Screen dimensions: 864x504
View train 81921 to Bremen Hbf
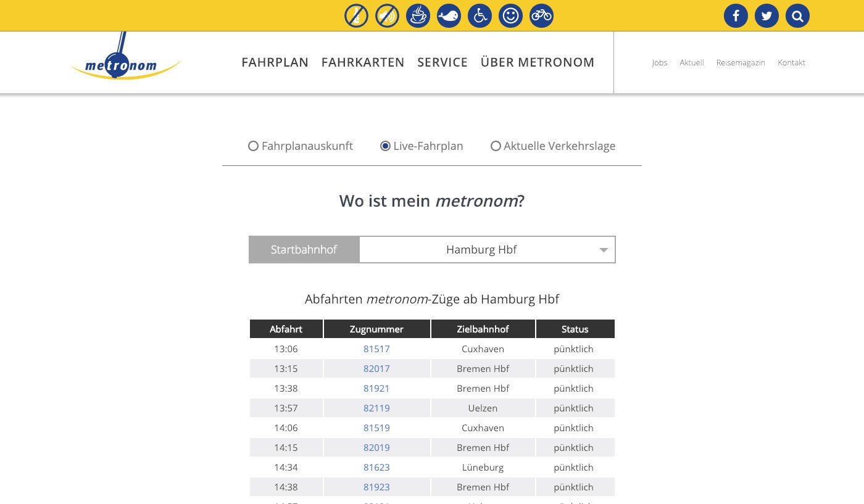tap(376, 389)
